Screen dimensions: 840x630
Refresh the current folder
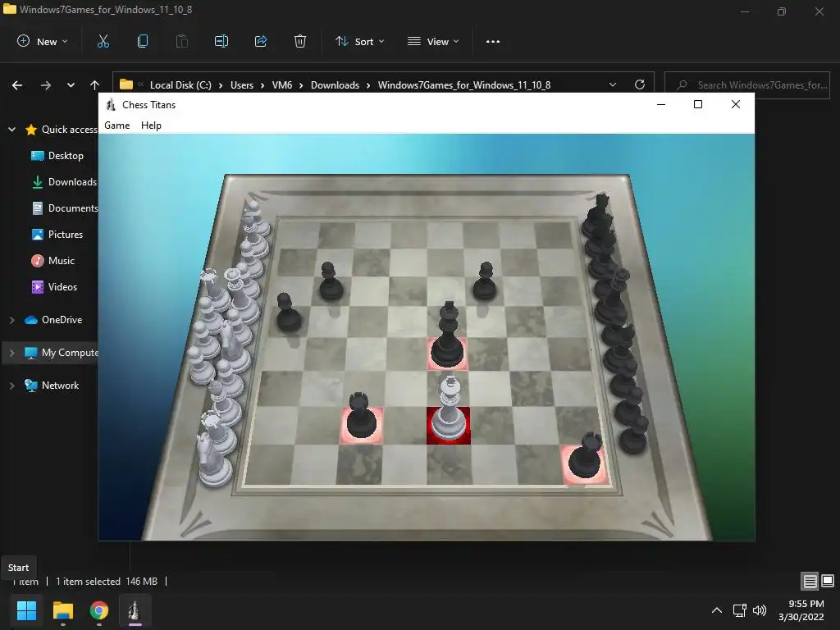[640, 84]
